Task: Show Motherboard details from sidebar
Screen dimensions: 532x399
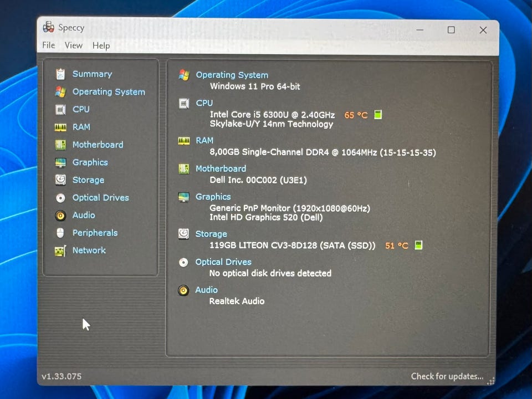Action: coord(98,145)
